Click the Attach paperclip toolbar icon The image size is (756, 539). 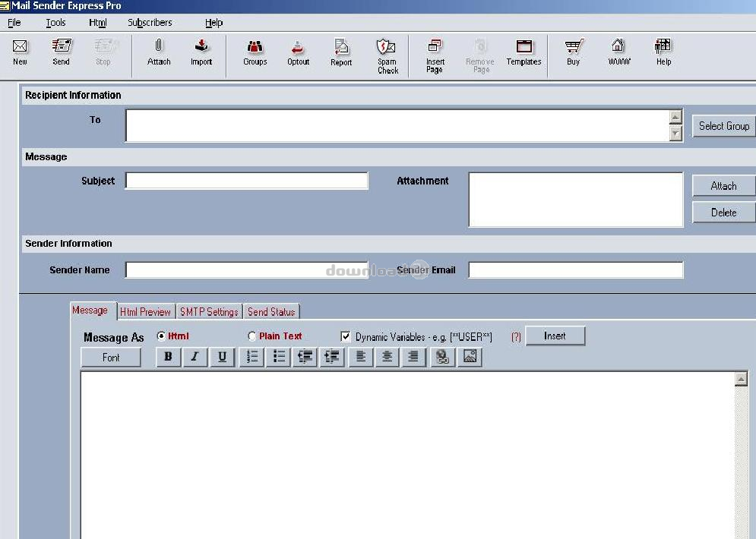pyautogui.click(x=159, y=52)
